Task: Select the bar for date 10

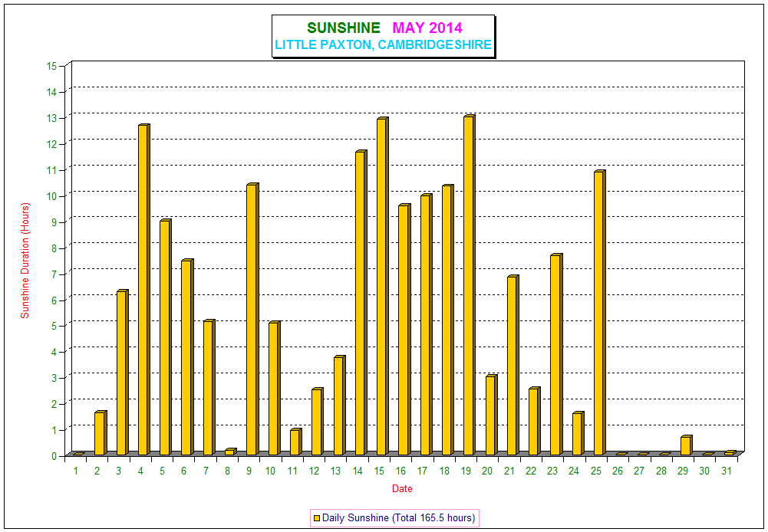Action: (x=274, y=389)
